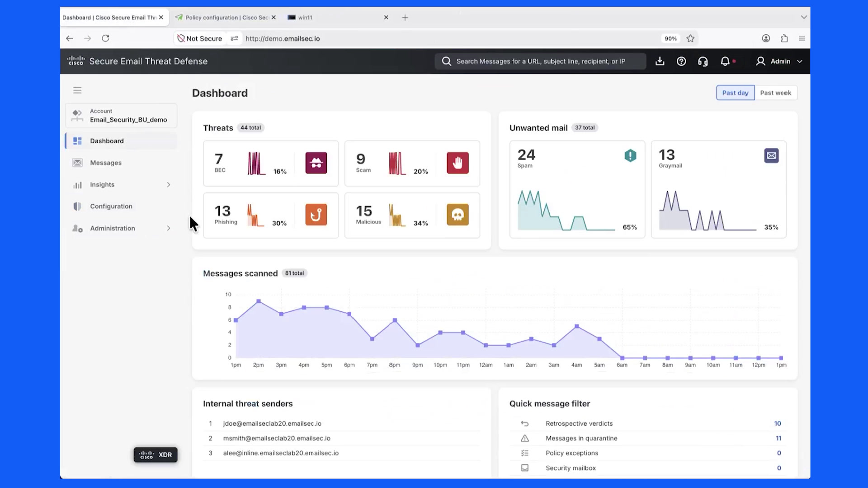868x488 pixels.
Task: Open Configuration in the sidebar
Action: tap(121, 206)
